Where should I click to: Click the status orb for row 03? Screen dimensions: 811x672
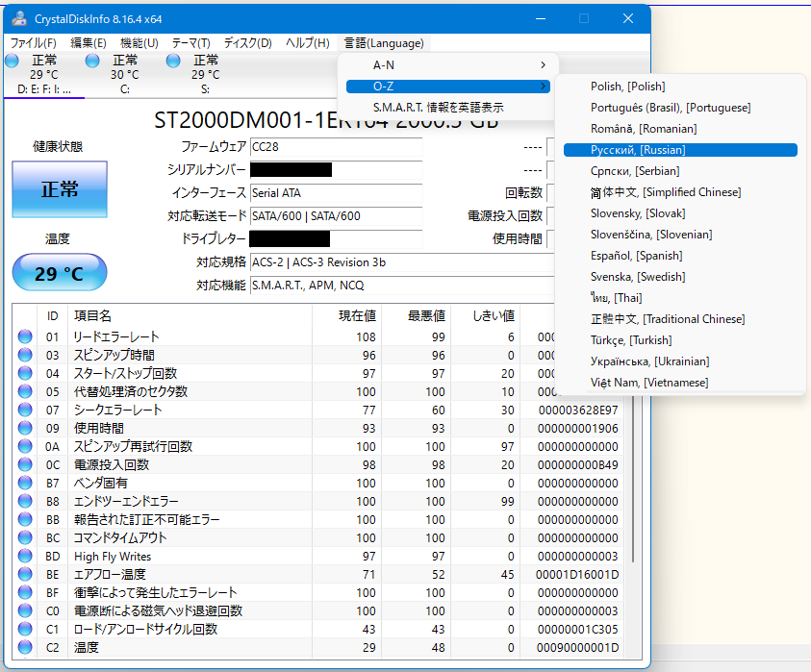pos(25,355)
